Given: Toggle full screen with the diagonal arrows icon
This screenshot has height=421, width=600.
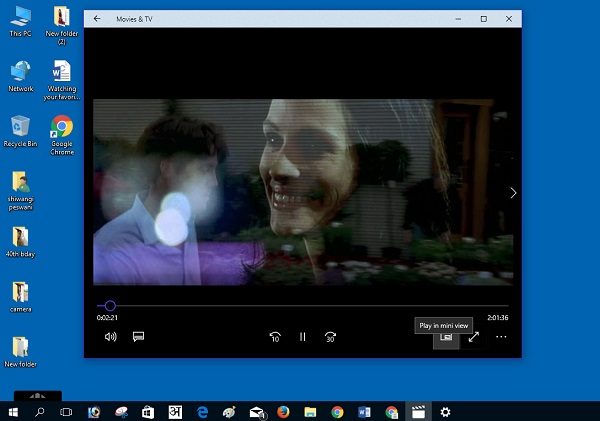Looking at the screenshot, I should point(474,337).
